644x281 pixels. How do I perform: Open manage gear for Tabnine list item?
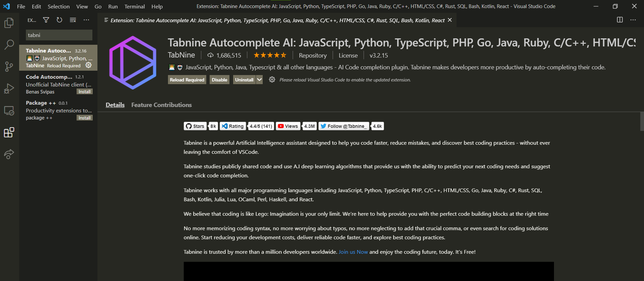click(x=89, y=65)
